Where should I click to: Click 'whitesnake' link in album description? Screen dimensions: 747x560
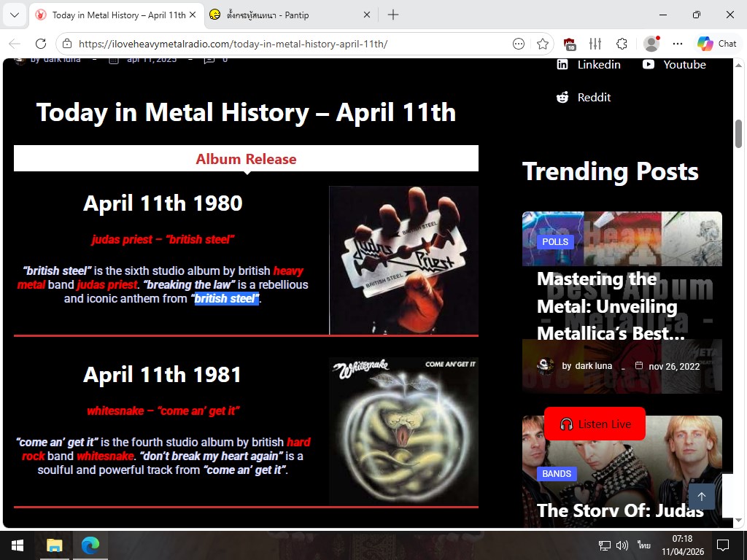point(105,456)
